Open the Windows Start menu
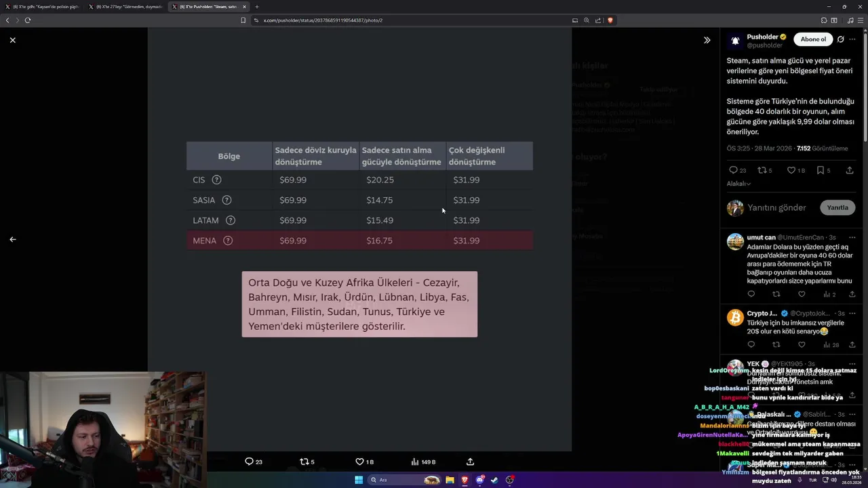 359,480
